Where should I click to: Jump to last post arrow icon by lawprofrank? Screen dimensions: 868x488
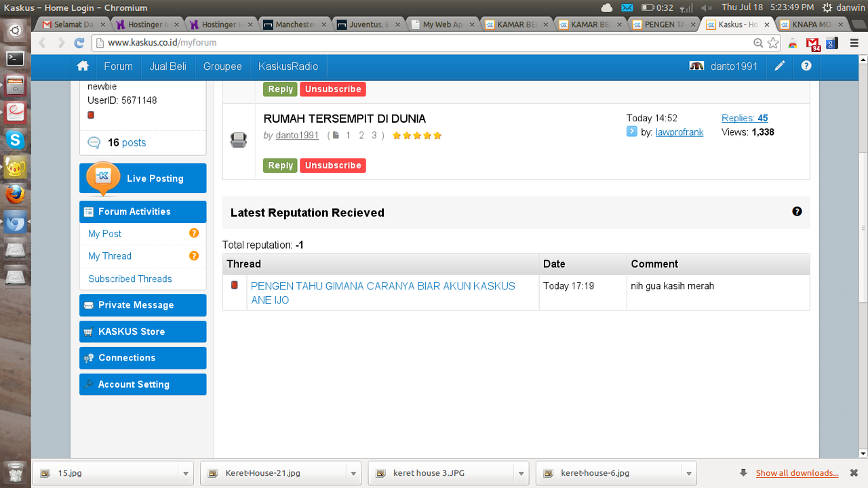632,131
